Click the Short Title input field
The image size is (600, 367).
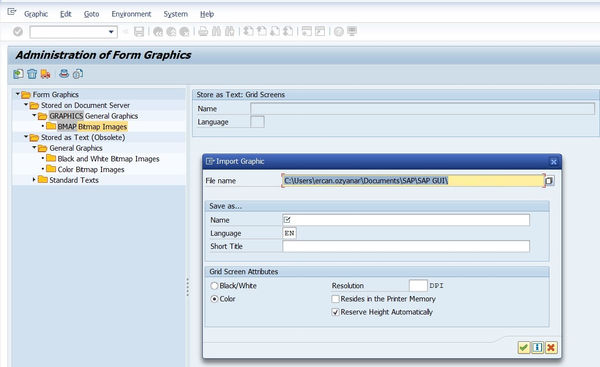(406, 246)
